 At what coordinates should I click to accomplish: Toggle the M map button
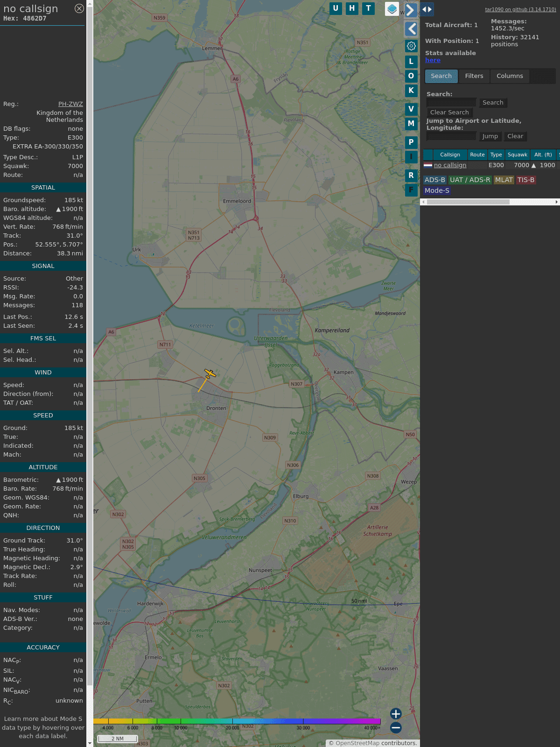pyautogui.click(x=411, y=124)
